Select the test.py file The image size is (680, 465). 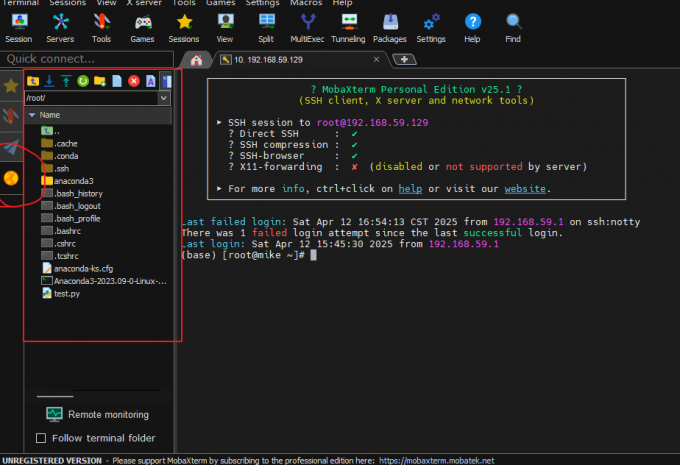pos(61,294)
